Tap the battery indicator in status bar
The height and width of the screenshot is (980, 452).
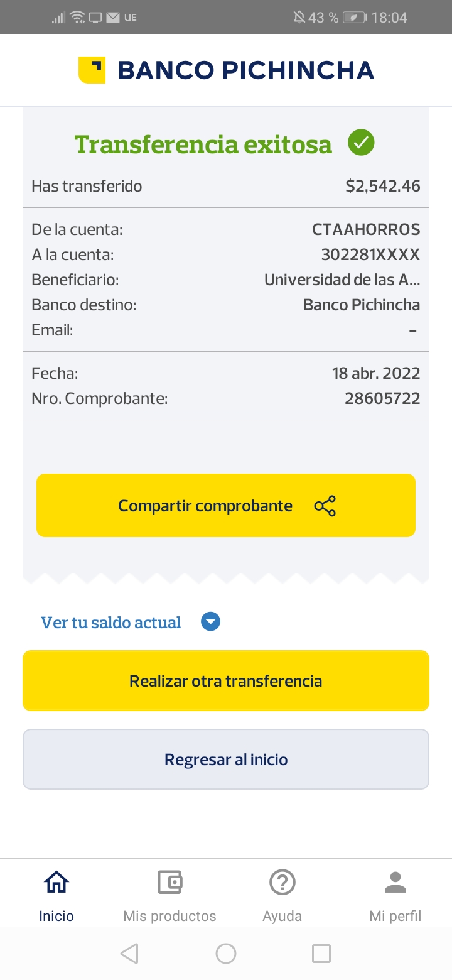point(355,18)
